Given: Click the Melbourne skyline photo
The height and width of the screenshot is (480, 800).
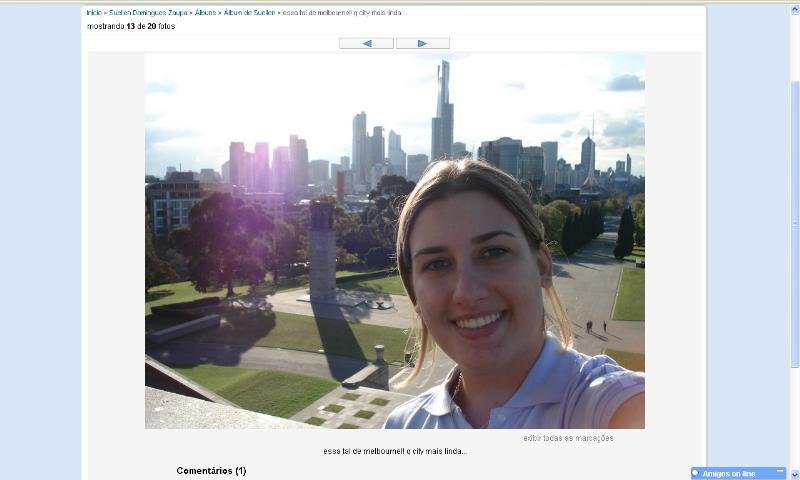Looking at the screenshot, I should point(395,241).
